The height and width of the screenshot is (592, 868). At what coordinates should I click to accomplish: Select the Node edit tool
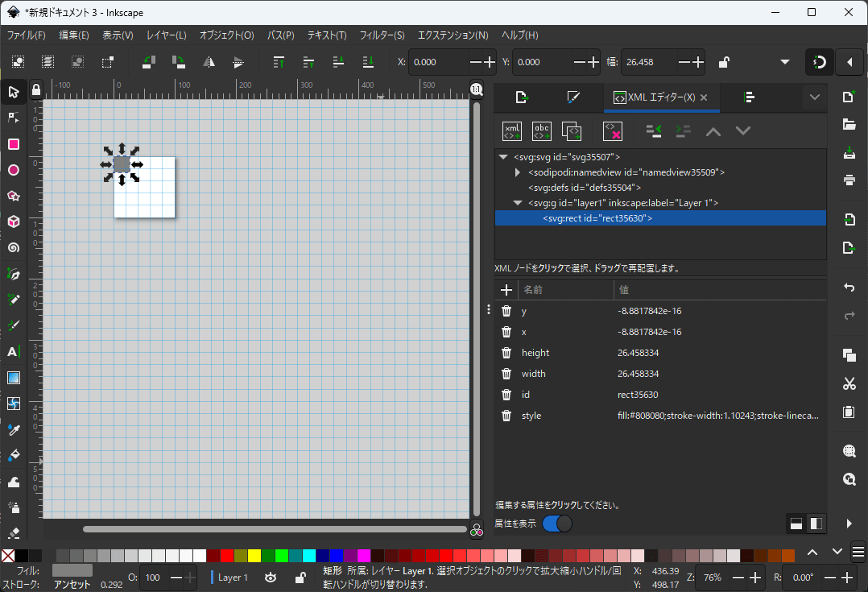[13, 118]
